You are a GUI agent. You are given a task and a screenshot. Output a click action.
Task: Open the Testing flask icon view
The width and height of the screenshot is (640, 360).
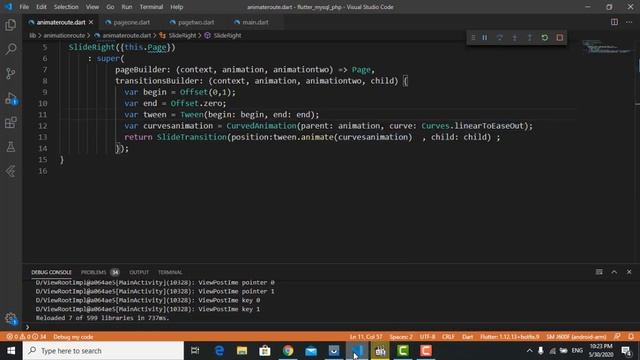click(x=11, y=147)
